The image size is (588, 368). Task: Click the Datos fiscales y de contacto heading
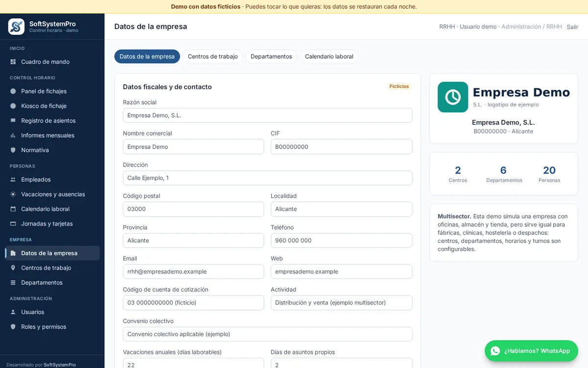pyautogui.click(x=168, y=87)
